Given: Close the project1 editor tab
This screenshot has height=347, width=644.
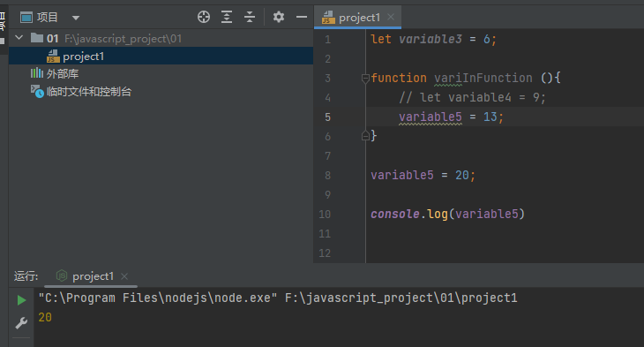Looking at the screenshot, I should (x=391, y=17).
